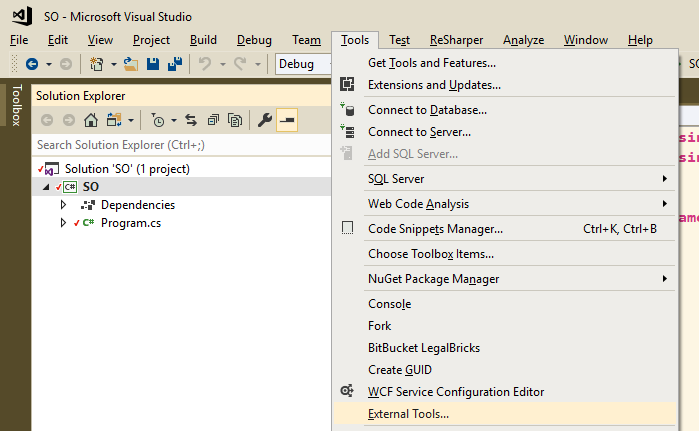
Task: Open the Analyze menu
Action: click(x=523, y=40)
